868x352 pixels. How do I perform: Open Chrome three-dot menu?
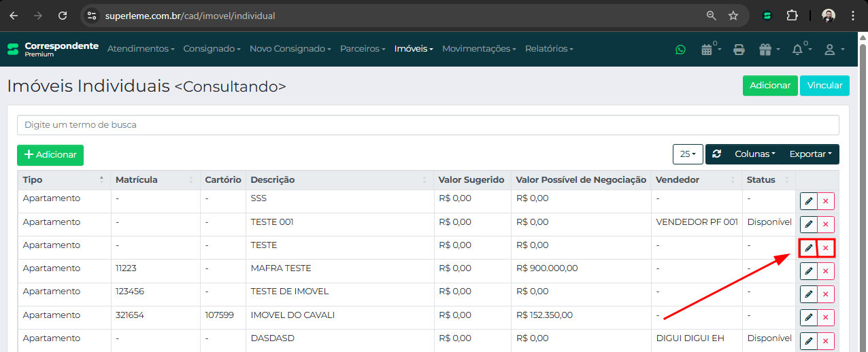point(853,16)
